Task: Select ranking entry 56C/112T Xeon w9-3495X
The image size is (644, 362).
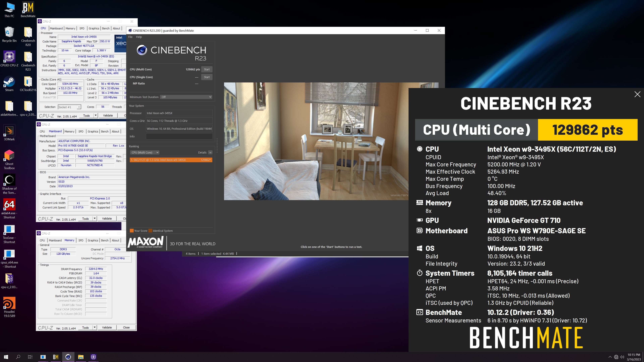Action: tap(171, 160)
